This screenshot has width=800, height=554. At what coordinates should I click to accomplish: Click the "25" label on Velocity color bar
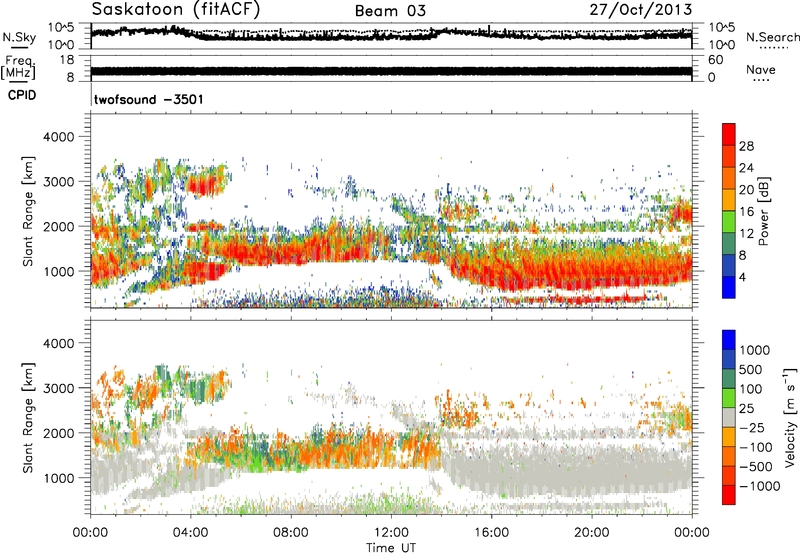pyautogui.click(x=747, y=408)
